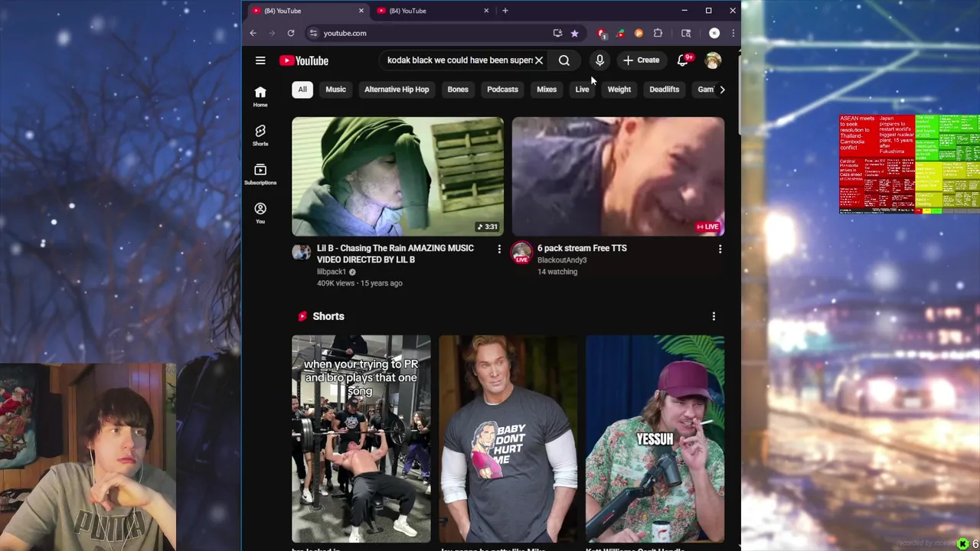Click the red extension with badge 1

coord(602,33)
